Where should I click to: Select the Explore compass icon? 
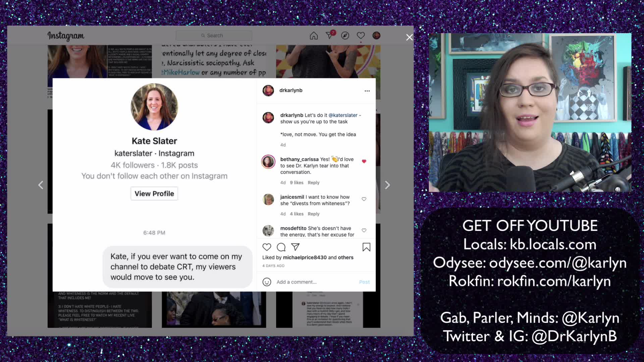pyautogui.click(x=345, y=35)
